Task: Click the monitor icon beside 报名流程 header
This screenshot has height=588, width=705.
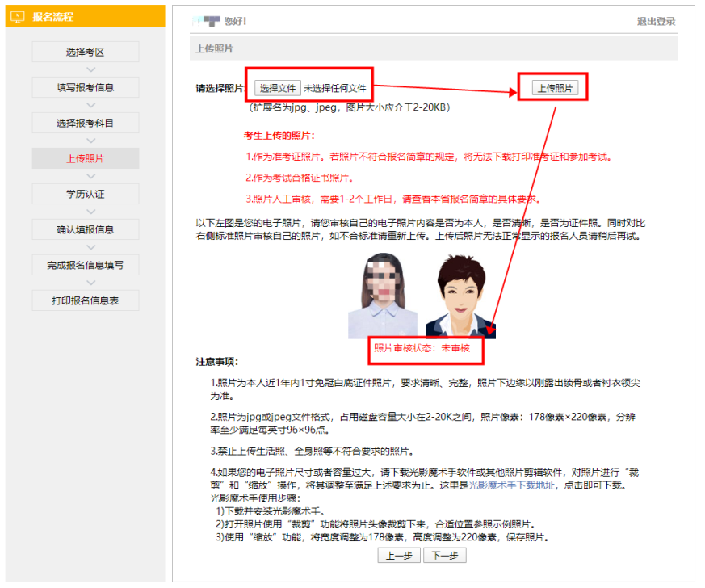Action: 19,16
